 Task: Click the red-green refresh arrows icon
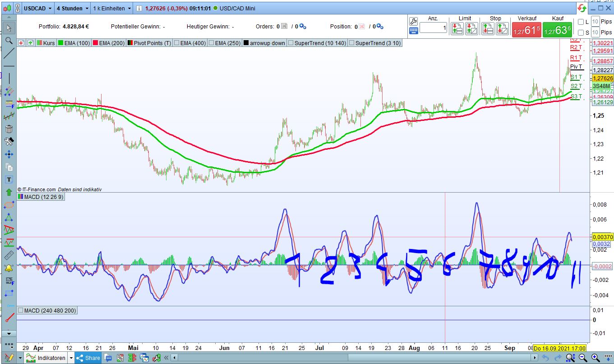[582, 8]
